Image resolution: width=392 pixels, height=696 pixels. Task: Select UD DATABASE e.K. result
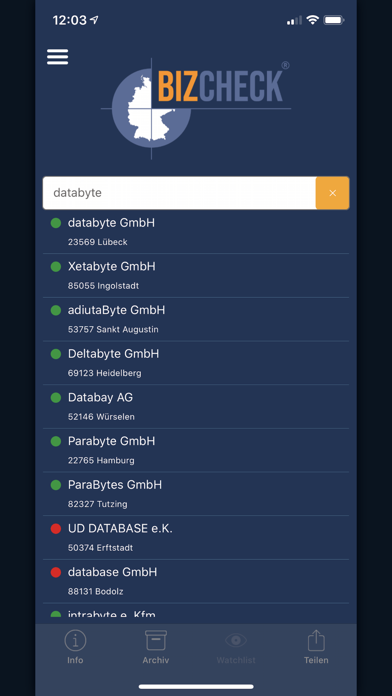[196, 538]
